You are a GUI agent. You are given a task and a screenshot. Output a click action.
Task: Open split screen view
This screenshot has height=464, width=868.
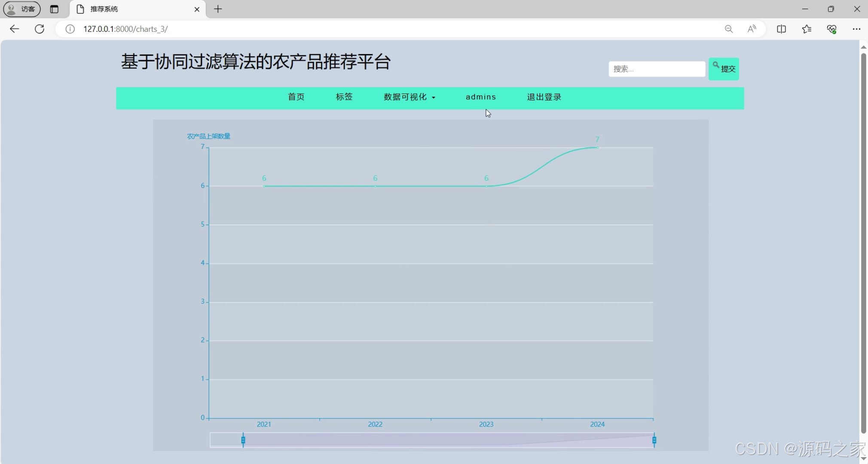pyautogui.click(x=782, y=29)
